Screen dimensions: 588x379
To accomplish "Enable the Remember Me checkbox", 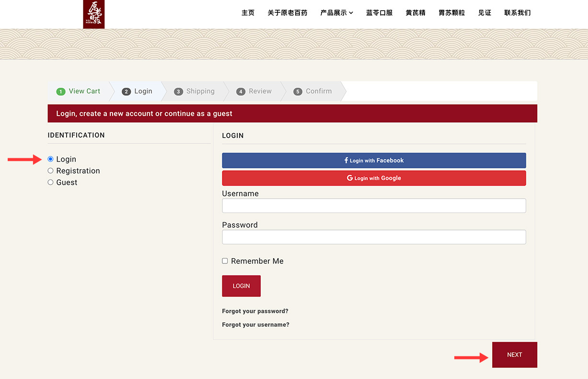I will click(x=225, y=261).
